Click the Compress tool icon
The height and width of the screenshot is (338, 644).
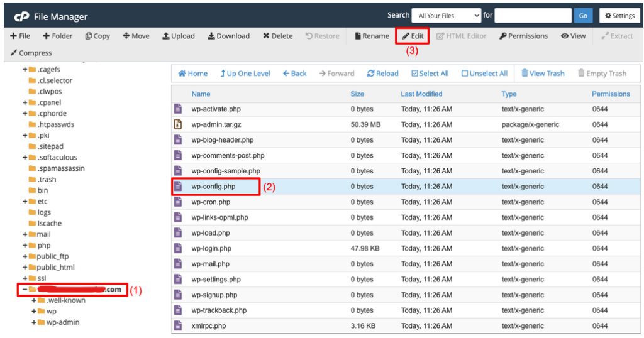14,53
